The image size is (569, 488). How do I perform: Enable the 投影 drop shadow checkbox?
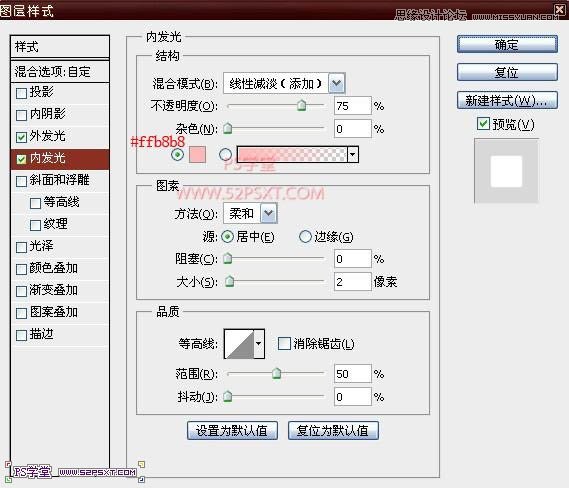(21, 93)
